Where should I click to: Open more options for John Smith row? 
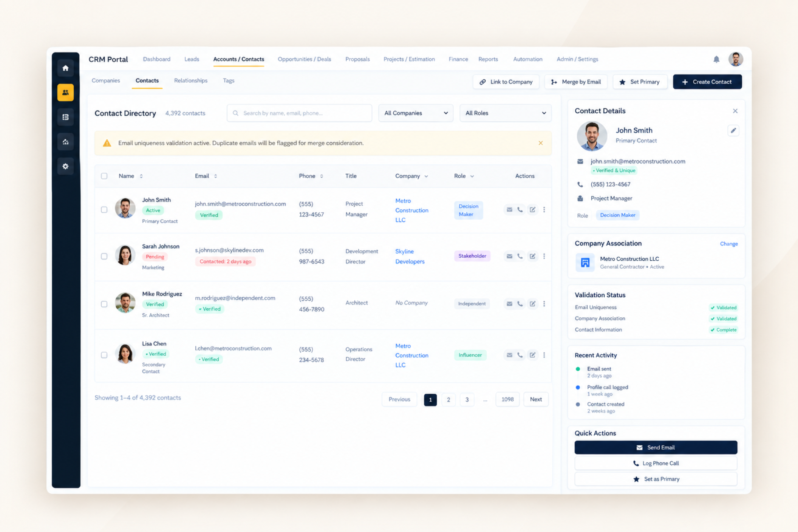coord(544,210)
